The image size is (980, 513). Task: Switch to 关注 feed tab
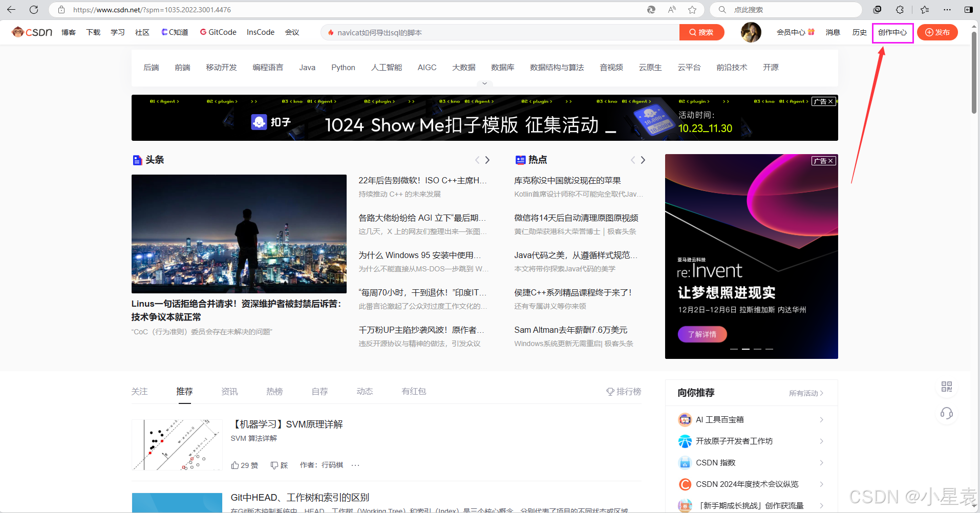pyautogui.click(x=139, y=391)
